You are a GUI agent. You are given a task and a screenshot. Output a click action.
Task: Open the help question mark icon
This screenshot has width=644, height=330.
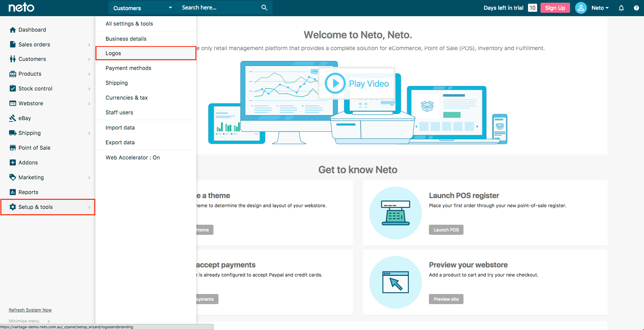[636, 8]
